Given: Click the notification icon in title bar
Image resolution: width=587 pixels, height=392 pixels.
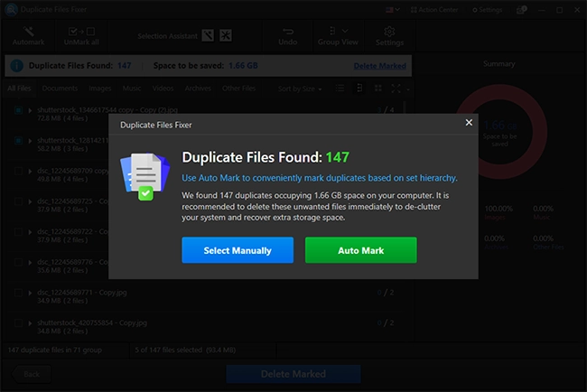Looking at the screenshot, I should point(521,10).
